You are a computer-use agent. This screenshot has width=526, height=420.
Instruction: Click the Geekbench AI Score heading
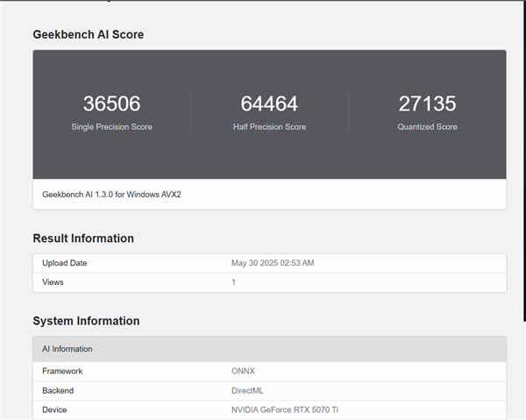(x=88, y=35)
